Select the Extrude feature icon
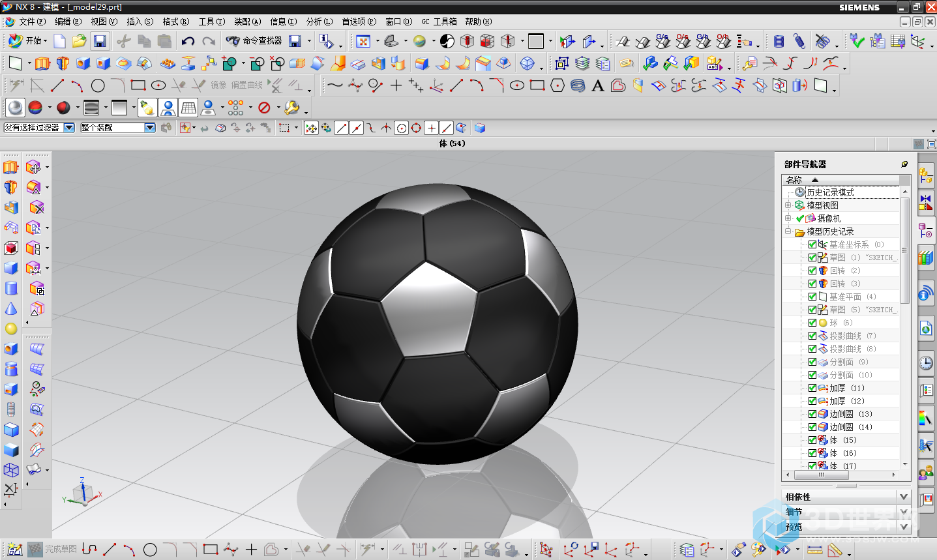This screenshot has width=937, height=560. pyautogui.click(x=42, y=63)
